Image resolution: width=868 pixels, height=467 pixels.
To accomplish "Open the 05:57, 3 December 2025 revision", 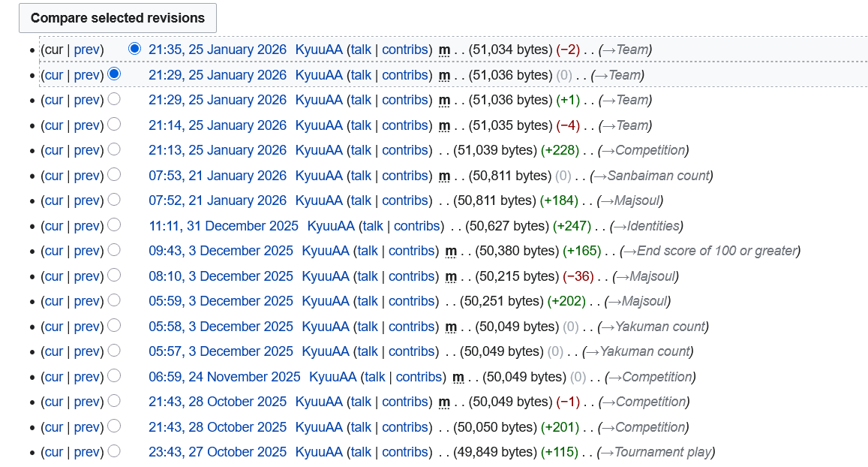I will (221, 352).
